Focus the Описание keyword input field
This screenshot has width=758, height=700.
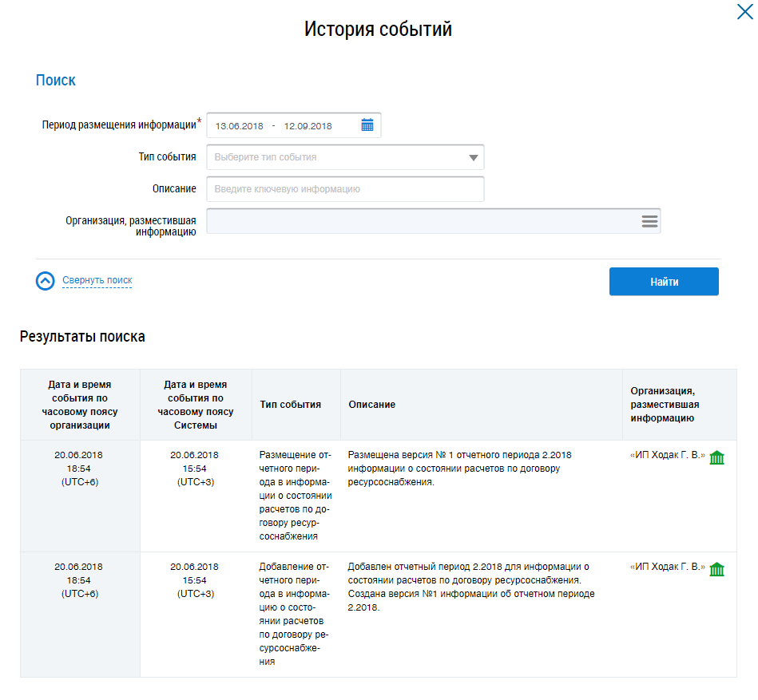tap(345, 189)
